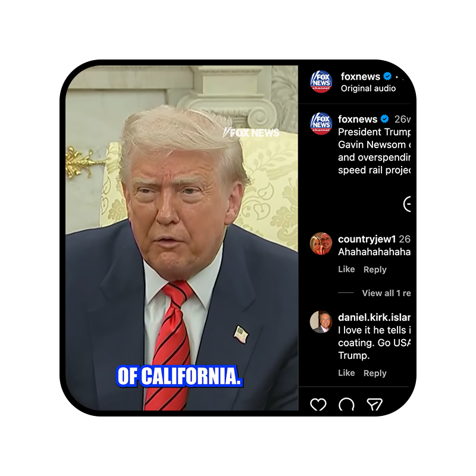Viewport: 476px width, 476px height.
Task: Open the countryjew1 username link
Action: [367, 239]
